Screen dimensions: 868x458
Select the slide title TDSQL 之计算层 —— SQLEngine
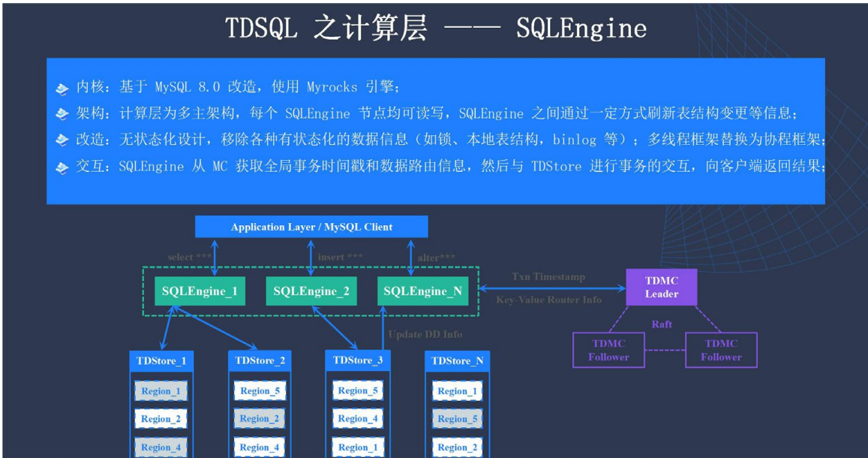click(436, 29)
